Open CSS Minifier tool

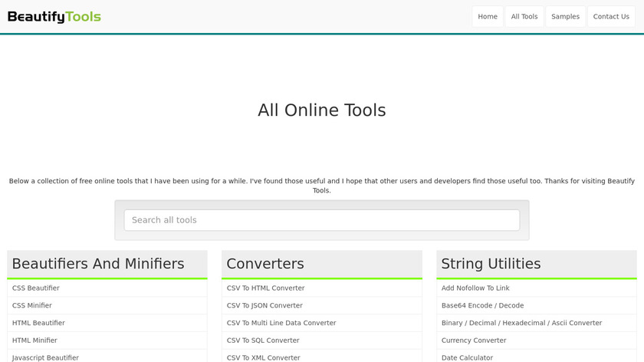point(107,305)
